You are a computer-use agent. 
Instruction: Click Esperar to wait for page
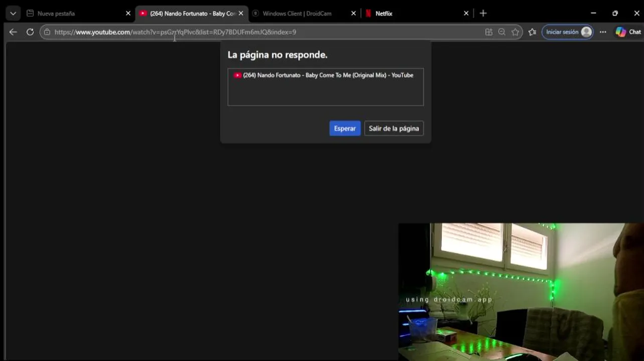[345, 128]
